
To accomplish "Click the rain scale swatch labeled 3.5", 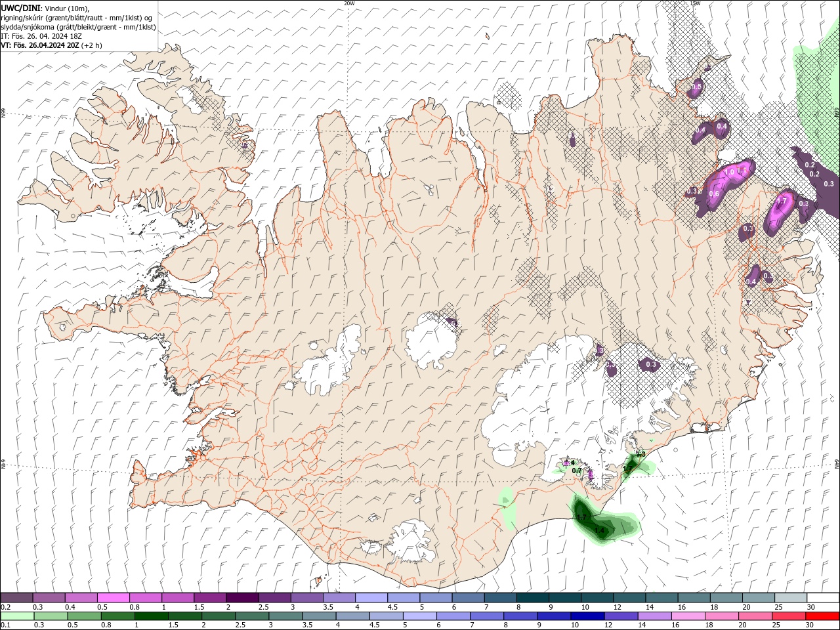I will pyautogui.click(x=319, y=616).
